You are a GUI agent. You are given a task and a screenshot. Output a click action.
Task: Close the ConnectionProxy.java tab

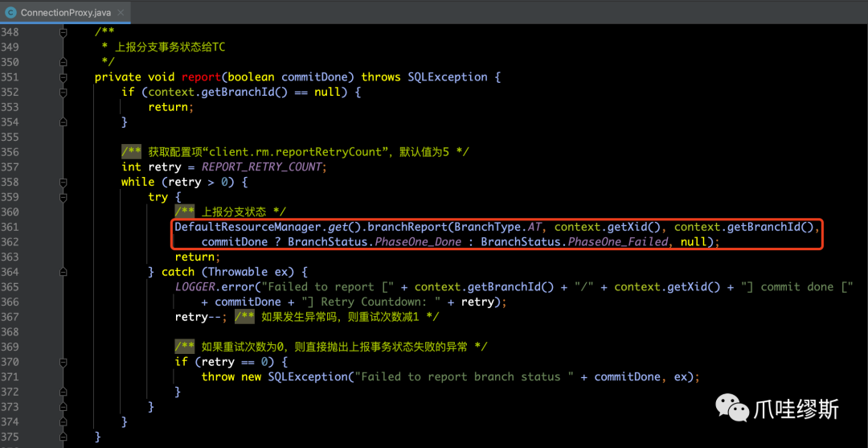point(121,12)
